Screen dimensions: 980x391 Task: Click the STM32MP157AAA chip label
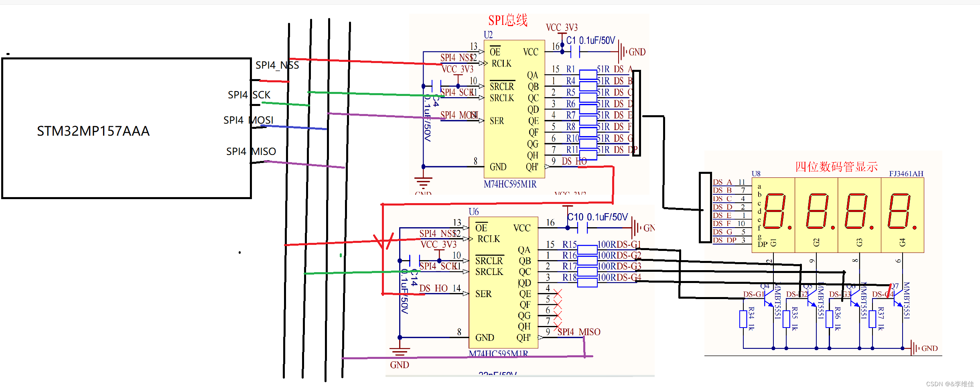pos(93,131)
